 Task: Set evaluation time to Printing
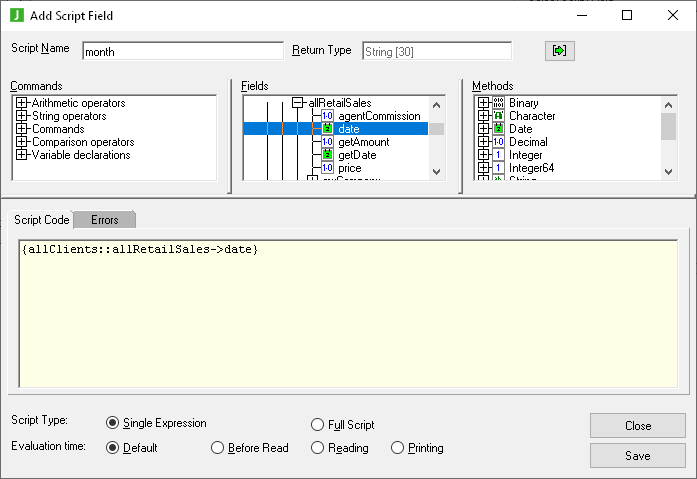pyautogui.click(x=398, y=448)
